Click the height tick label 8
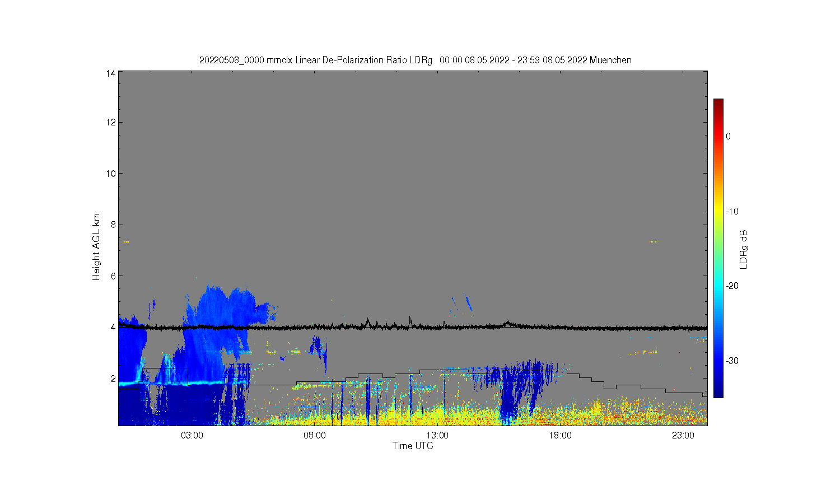The image size is (840, 504). [113, 225]
